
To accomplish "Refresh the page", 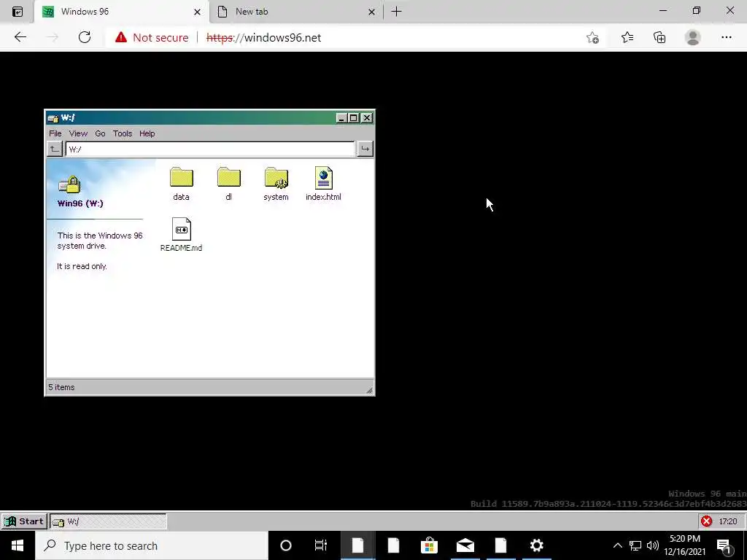I will (x=85, y=37).
